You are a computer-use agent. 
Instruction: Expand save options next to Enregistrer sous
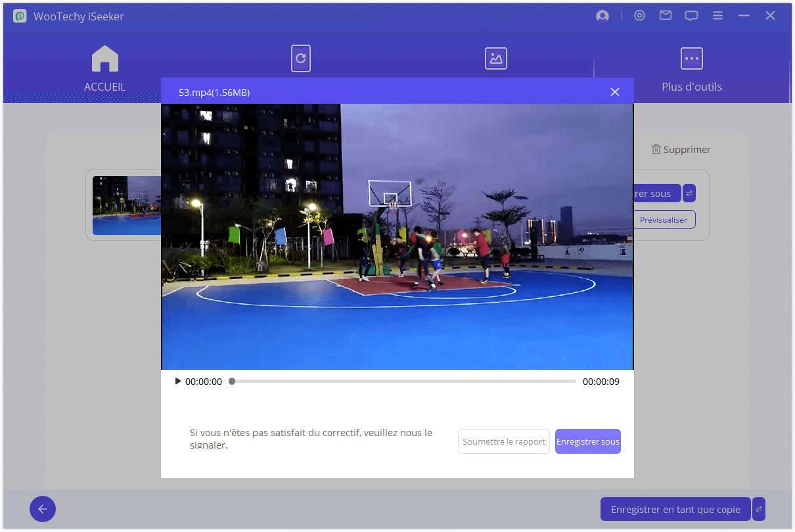pos(689,193)
